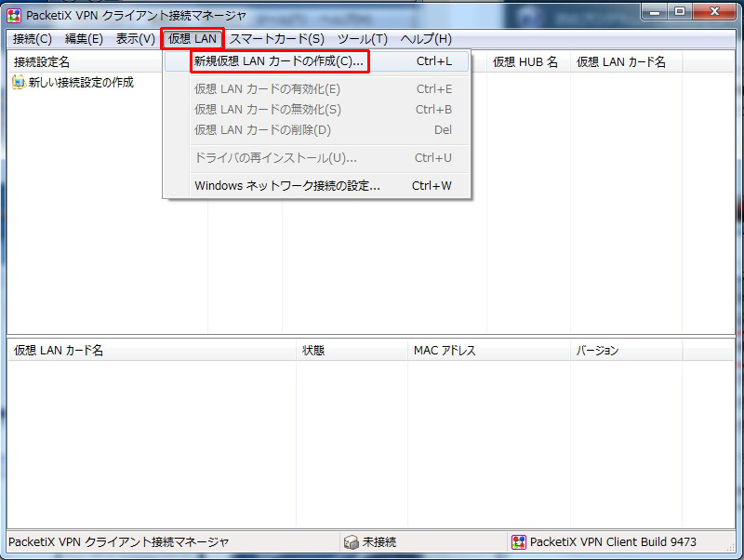Click the バージョン column header

pos(597,351)
